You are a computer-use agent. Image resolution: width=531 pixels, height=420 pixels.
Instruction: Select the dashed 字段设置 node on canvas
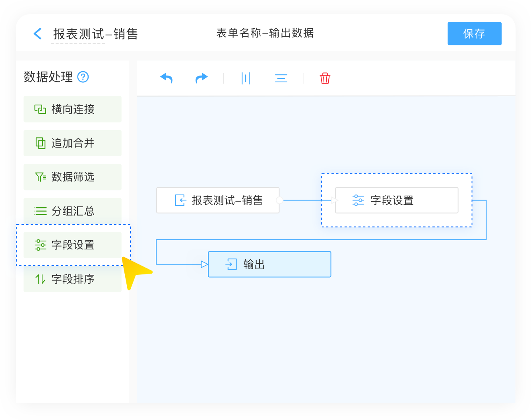point(396,200)
